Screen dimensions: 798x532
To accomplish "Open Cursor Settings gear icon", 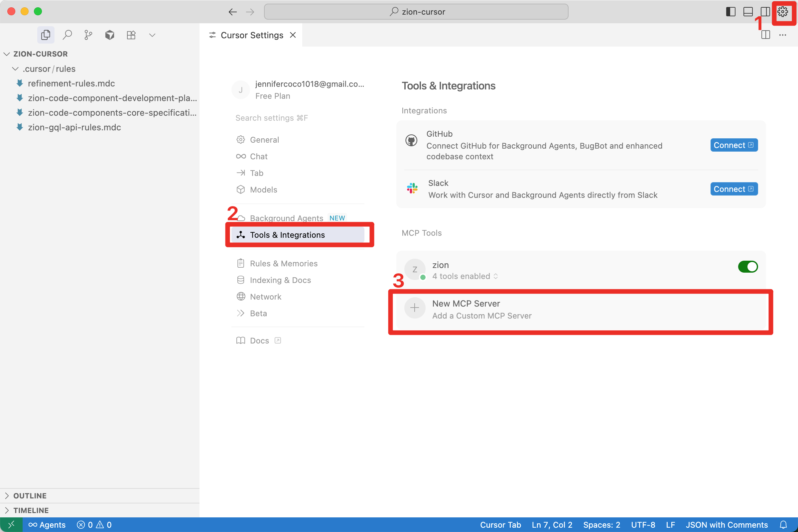I will pos(782,12).
